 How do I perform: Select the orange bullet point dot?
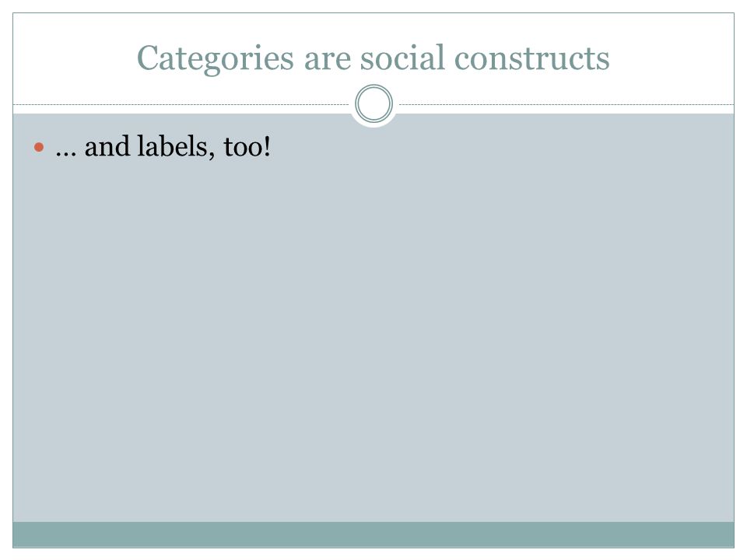click(39, 147)
